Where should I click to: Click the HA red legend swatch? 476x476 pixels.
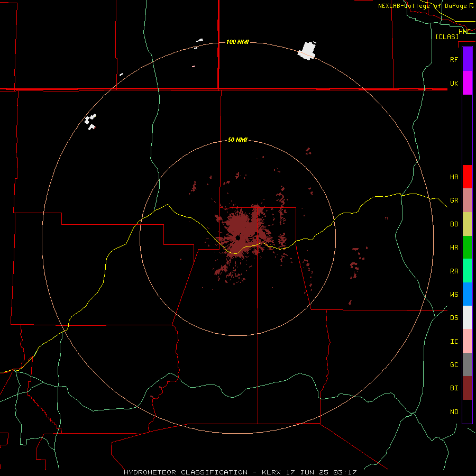pyautogui.click(x=467, y=177)
